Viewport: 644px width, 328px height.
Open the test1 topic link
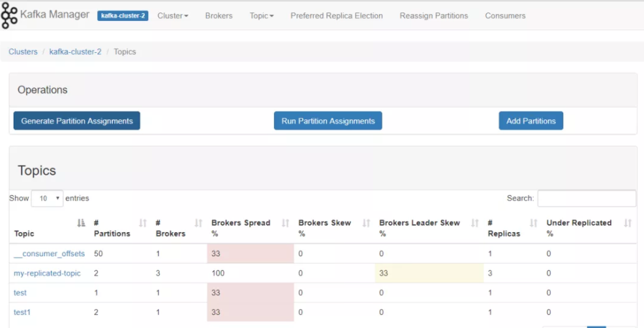tap(22, 312)
